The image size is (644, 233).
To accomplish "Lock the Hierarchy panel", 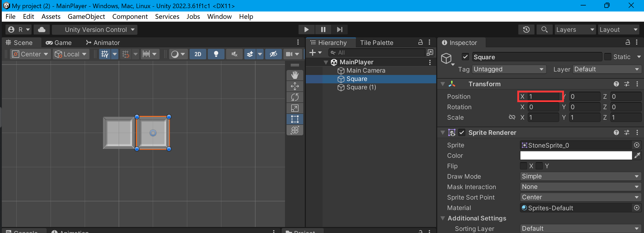I will pyautogui.click(x=421, y=42).
